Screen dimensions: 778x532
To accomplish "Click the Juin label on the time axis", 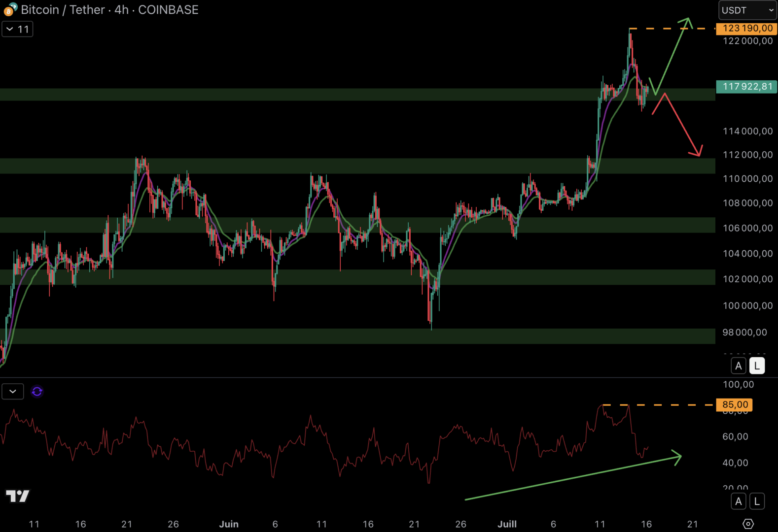I will (229, 524).
